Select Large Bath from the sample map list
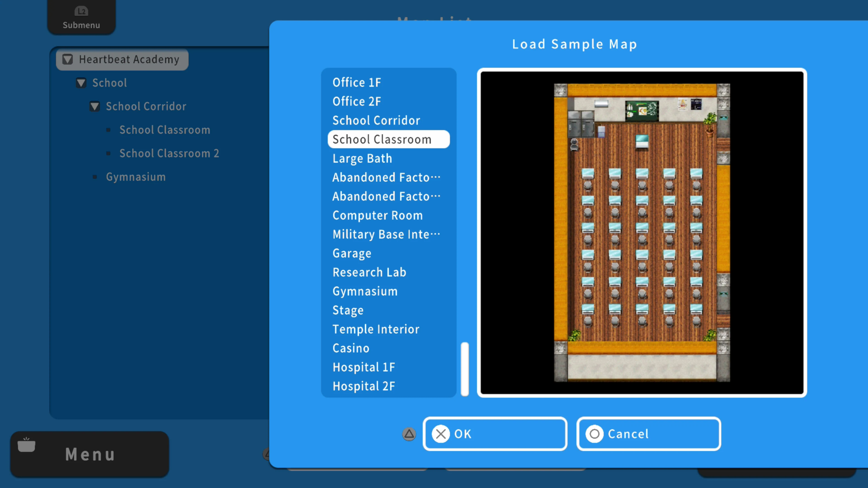This screenshot has height=488, width=868. click(x=362, y=158)
